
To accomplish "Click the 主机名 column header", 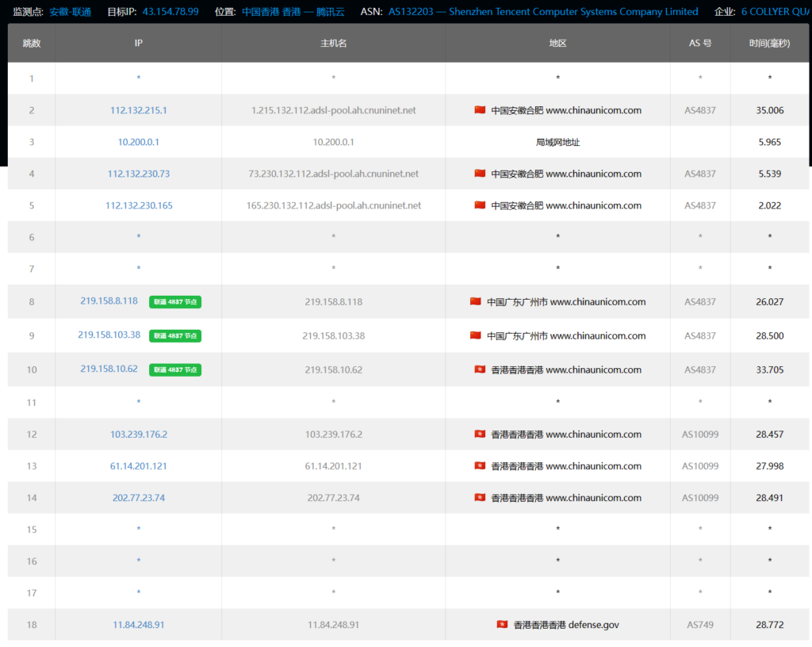I will [333, 44].
